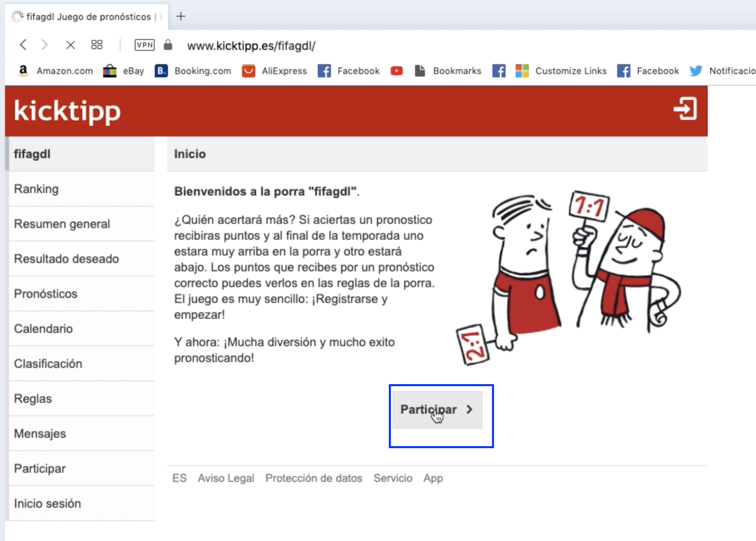Go to Inicio sesión in sidebar
The height and width of the screenshot is (541, 756).
47,504
